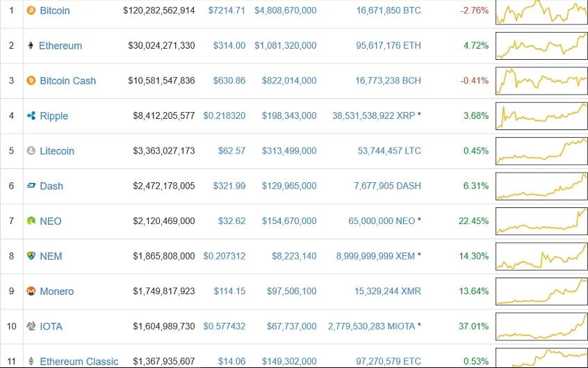Open NEO 7-day price graph
588x368 pixels.
point(541,221)
